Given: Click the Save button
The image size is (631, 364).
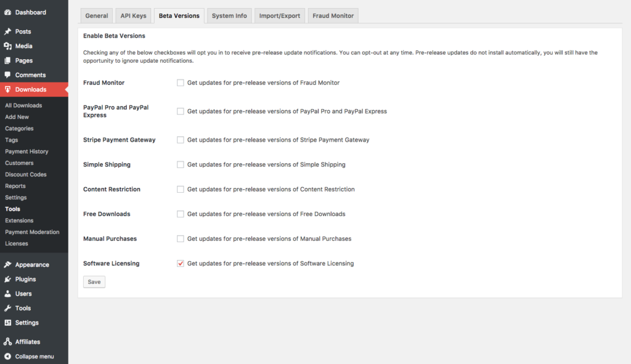Looking at the screenshot, I should click(x=94, y=281).
